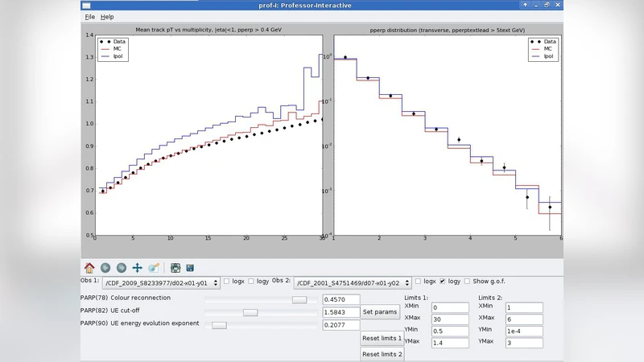Click the Forward arrow in plot toolbar
Screen dimensions: 644x362
[122, 268]
